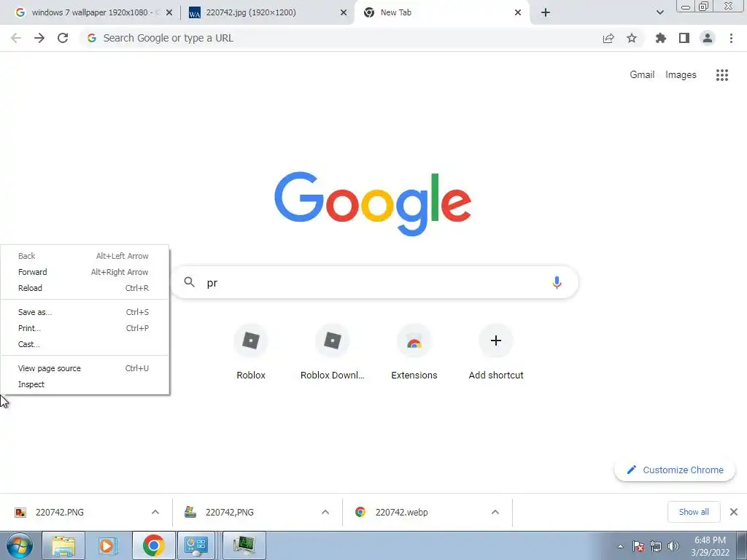Show hidden system tray icons

pos(620,546)
